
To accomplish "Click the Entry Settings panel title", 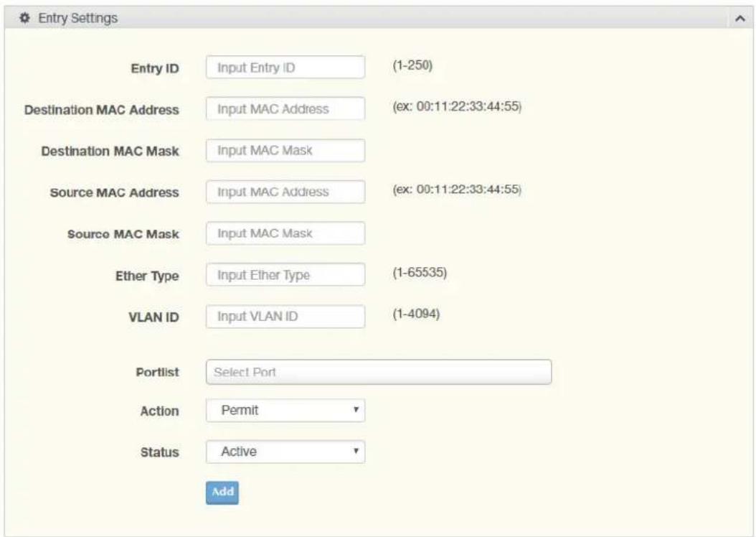I will point(77,19).
